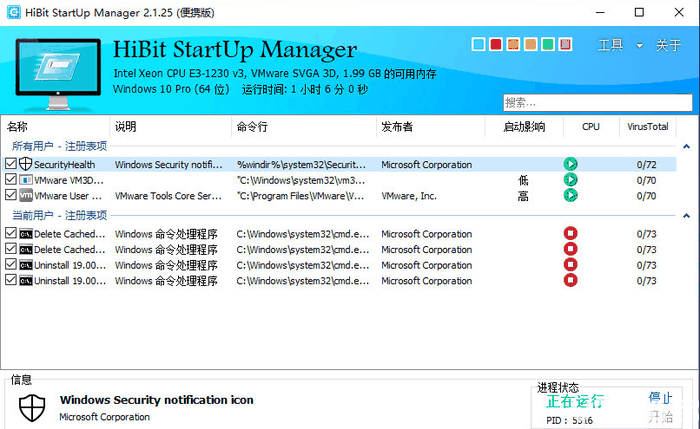
Task: Select the plain orange color swatch
Action: [530, 45]
